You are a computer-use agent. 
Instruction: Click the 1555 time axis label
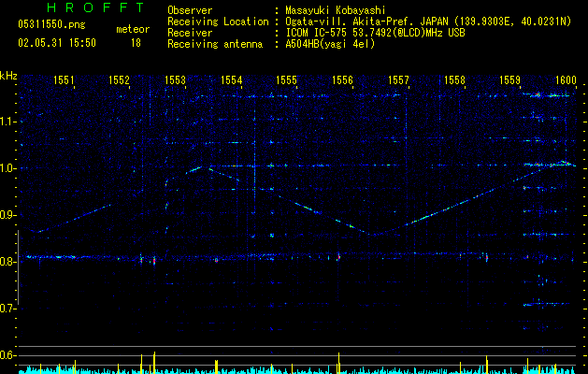point(286,80)
